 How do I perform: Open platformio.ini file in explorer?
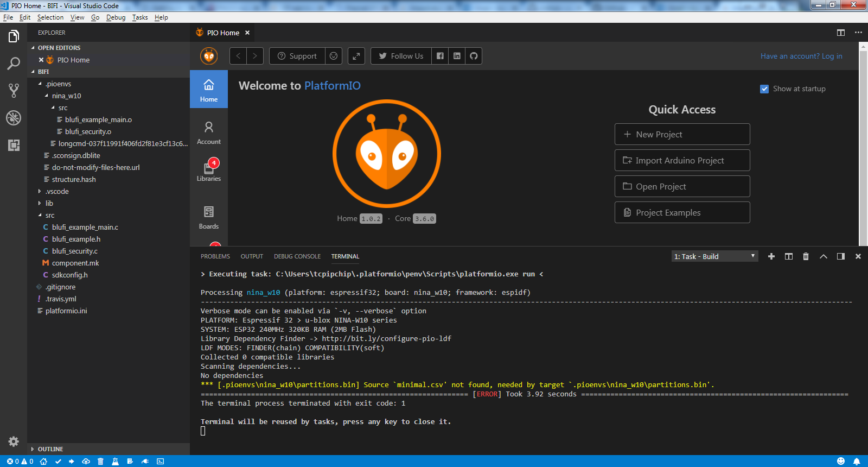(x=108, y=311)
